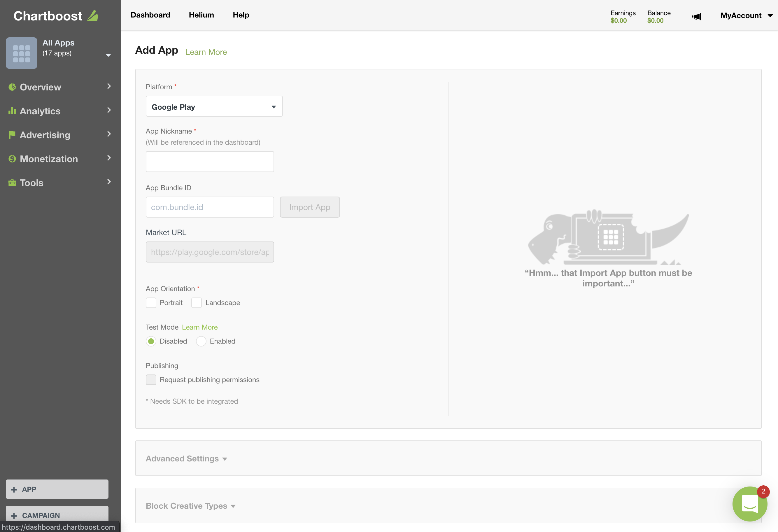Click the Tools briefcase icon
778x532 pixels.
tap(12, 183)
